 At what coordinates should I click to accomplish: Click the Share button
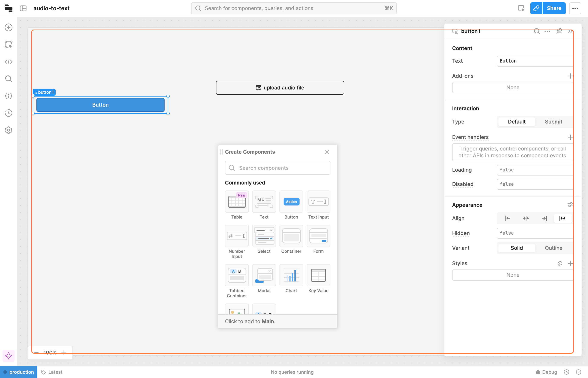(x=554, y=8)
